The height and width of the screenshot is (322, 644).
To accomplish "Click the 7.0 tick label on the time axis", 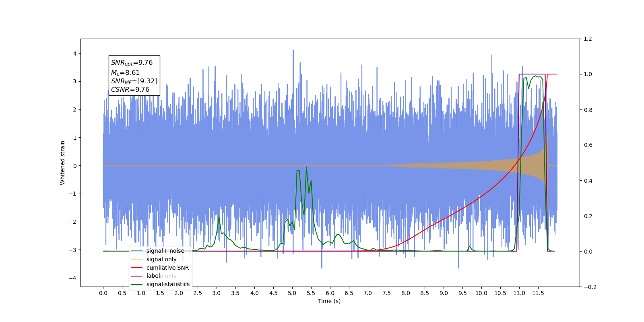I will tap(368, 293).
